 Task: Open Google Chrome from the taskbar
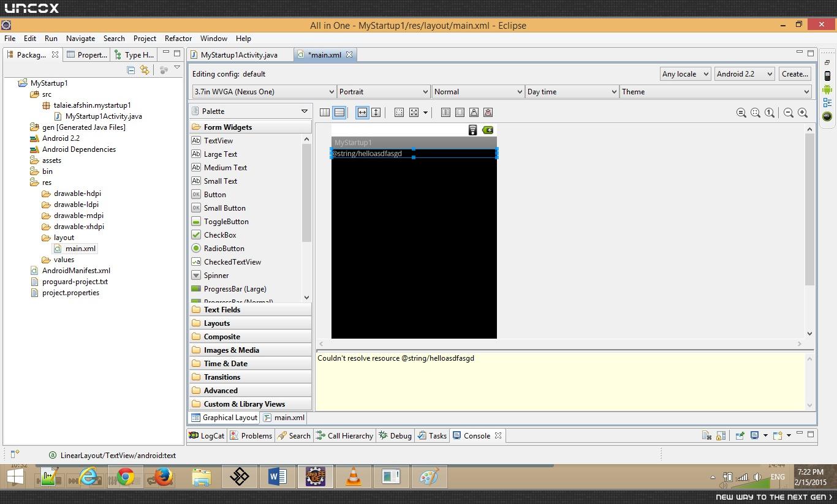pyautogui.click(x=126, y=476)
